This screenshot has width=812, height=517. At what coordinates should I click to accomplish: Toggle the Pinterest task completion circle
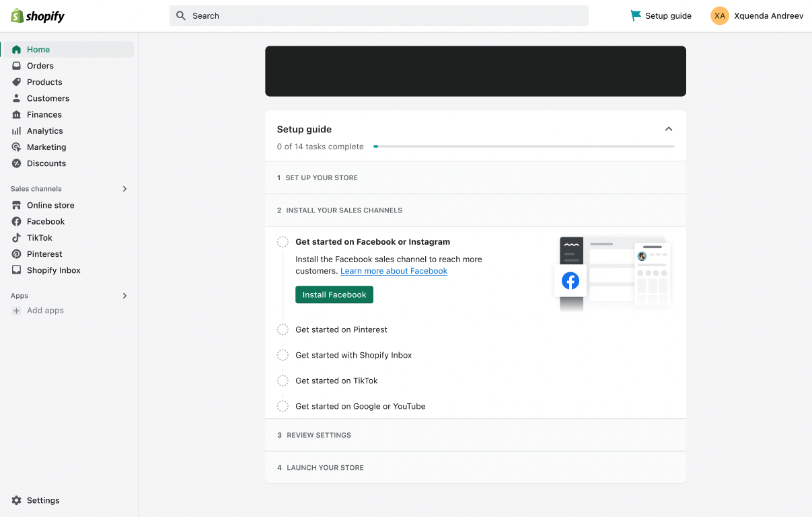283,329
